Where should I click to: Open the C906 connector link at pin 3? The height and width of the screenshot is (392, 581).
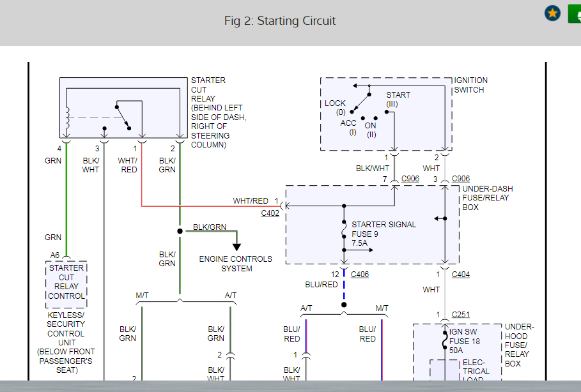coord(461,179)
